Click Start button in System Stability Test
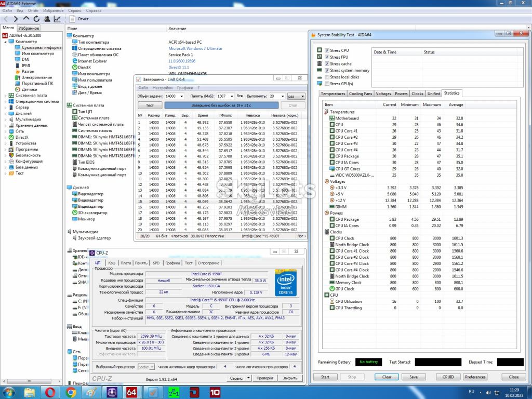Viewport: 532px width, 399px height. coord(325,377)
